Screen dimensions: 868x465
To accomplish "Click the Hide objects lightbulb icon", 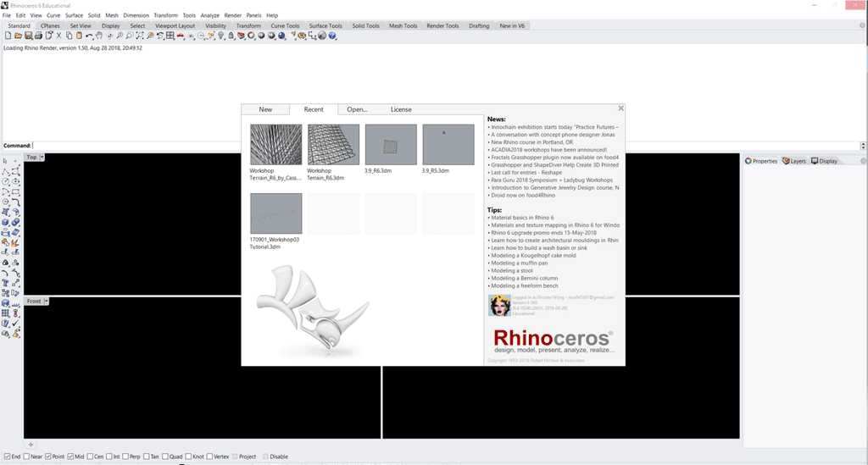I will click(221, 36).
